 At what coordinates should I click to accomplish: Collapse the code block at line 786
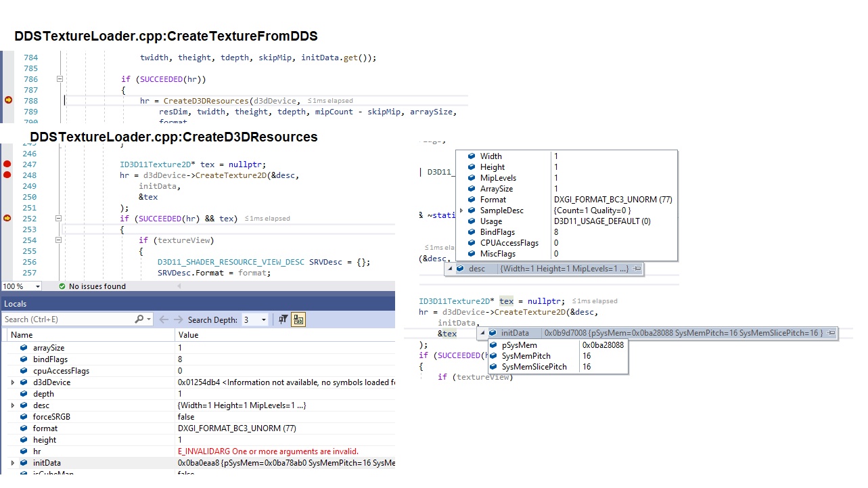point(60,79)
